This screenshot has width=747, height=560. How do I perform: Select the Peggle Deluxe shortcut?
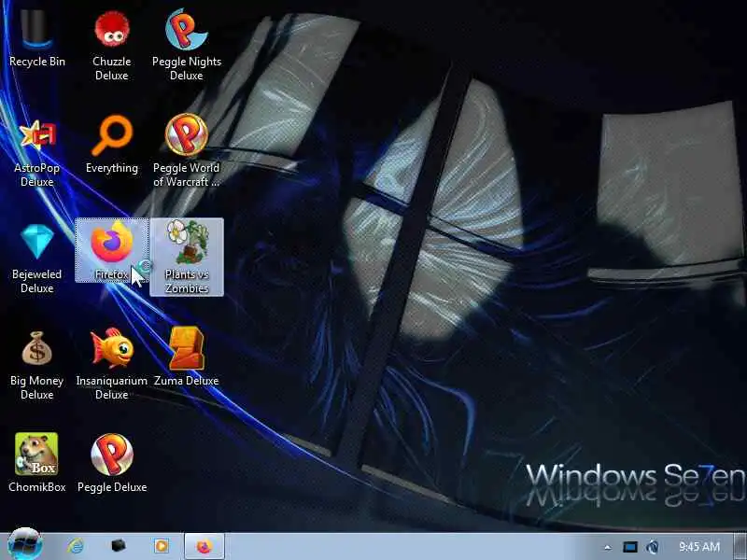111,463
